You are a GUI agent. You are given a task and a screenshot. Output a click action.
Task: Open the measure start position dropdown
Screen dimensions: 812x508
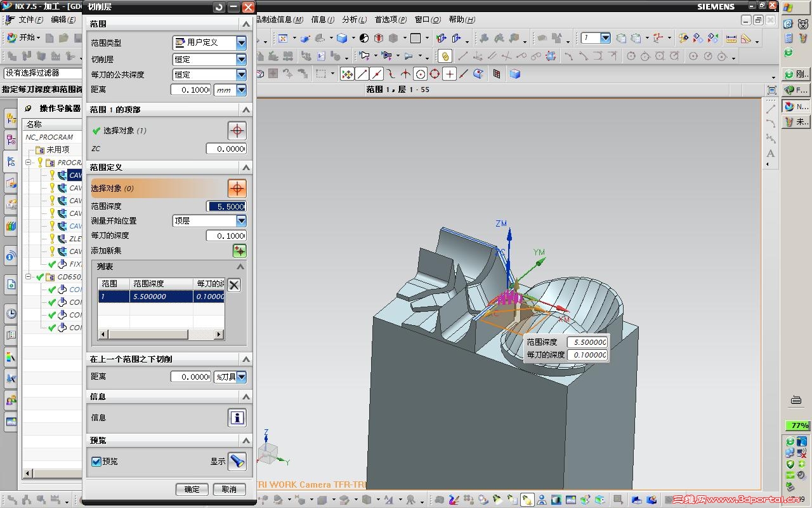click(241, 221)
